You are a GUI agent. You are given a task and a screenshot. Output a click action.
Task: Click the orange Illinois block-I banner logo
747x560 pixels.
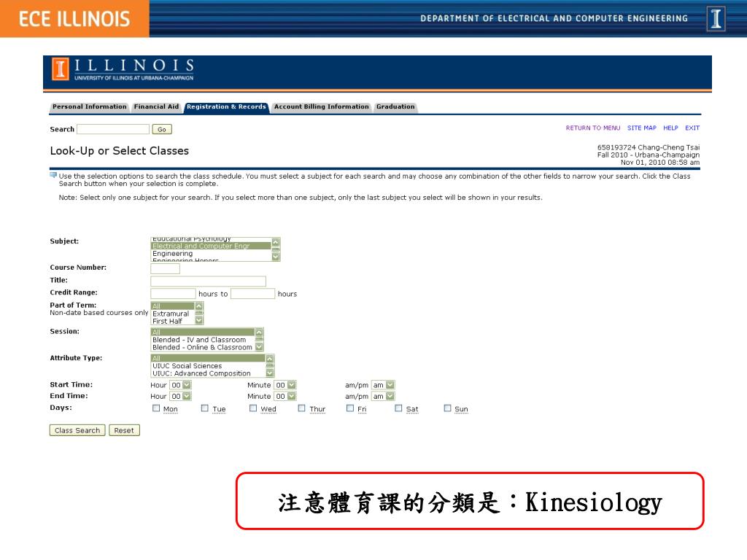point(60,69)
